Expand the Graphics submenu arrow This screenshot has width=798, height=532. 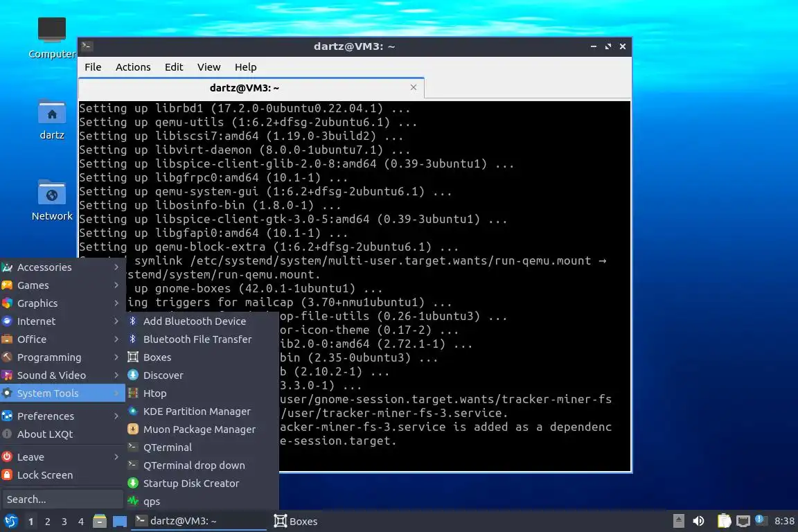(x=116, y=303)
